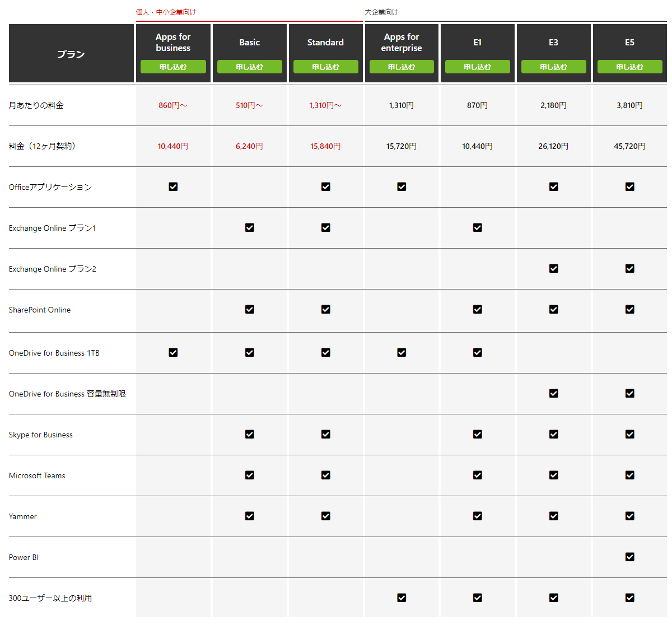Toggle 300ユーザー以上 checkbox for E1
Screen dimensions: 672x625
478,598
